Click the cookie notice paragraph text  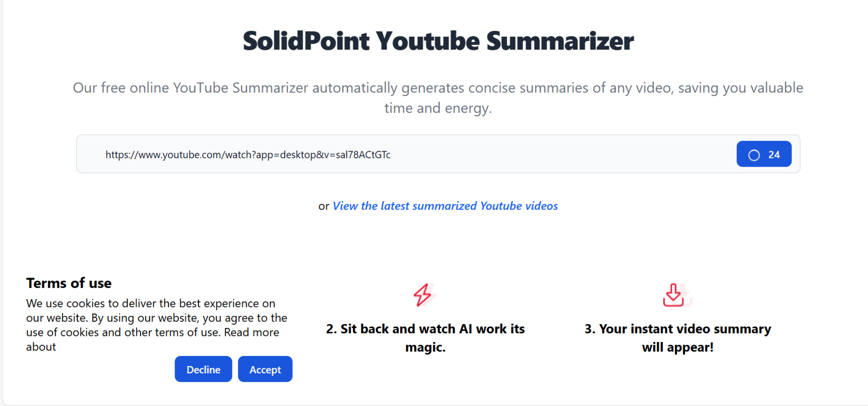(x=157, y=325)
